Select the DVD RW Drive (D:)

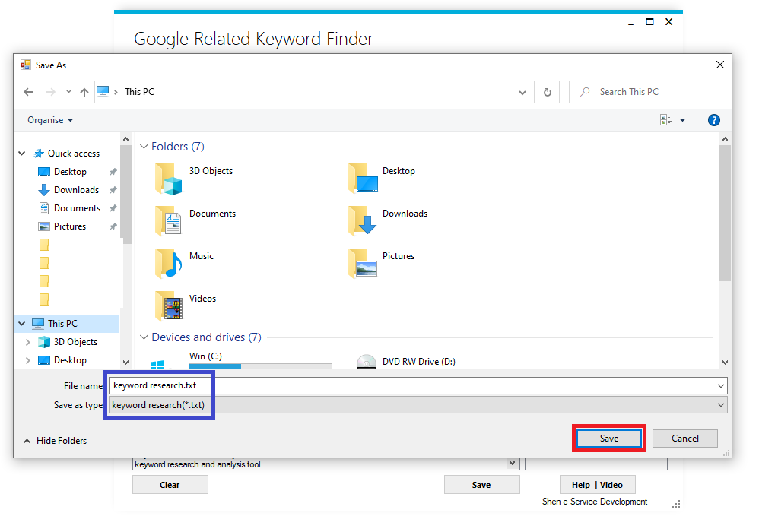(367, 362)
